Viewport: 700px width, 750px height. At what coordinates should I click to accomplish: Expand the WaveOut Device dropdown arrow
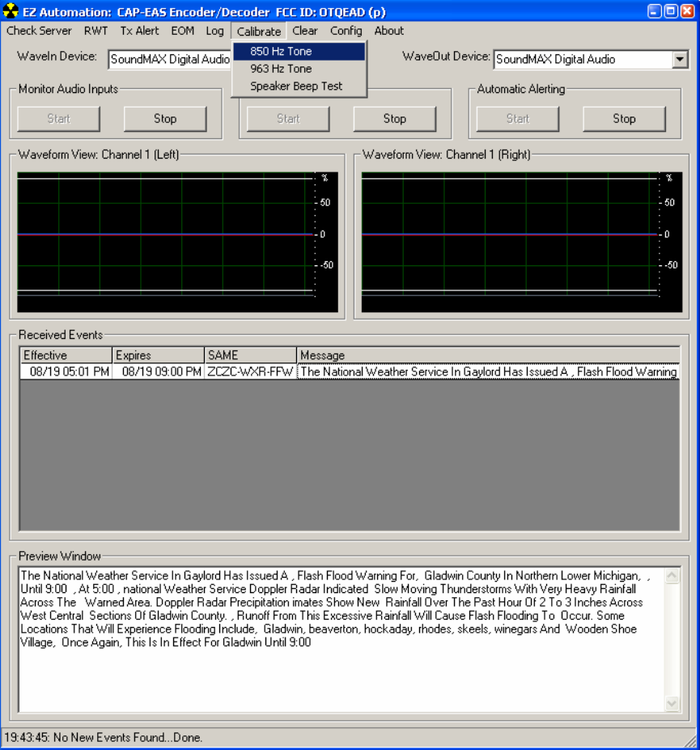(680, 60)
